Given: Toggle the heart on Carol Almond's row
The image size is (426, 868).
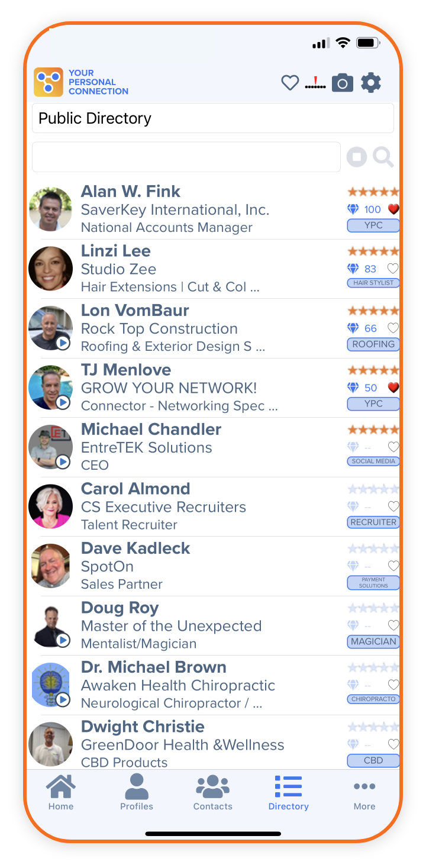Looking at the screenshot, I should tap(393, 506).
